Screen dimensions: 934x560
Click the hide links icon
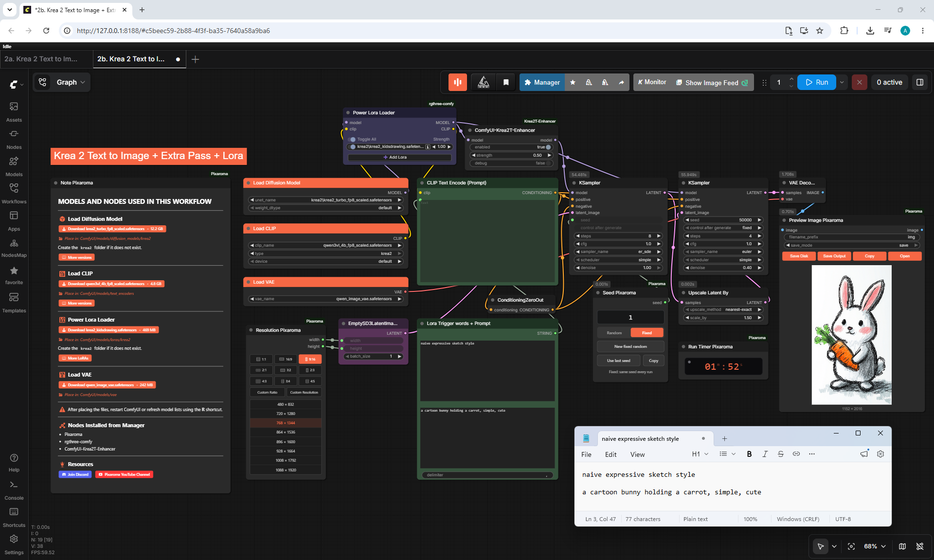point(920,546)
